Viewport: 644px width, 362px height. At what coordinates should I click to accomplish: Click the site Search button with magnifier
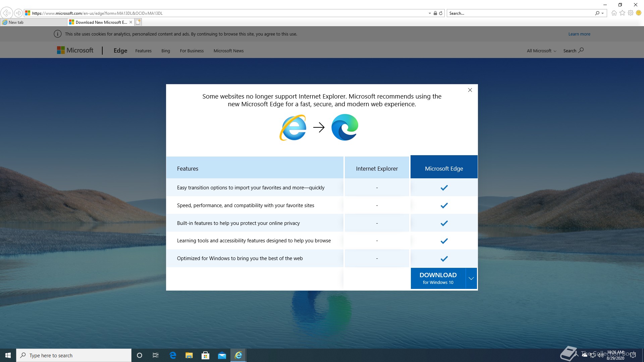[574, 51]
